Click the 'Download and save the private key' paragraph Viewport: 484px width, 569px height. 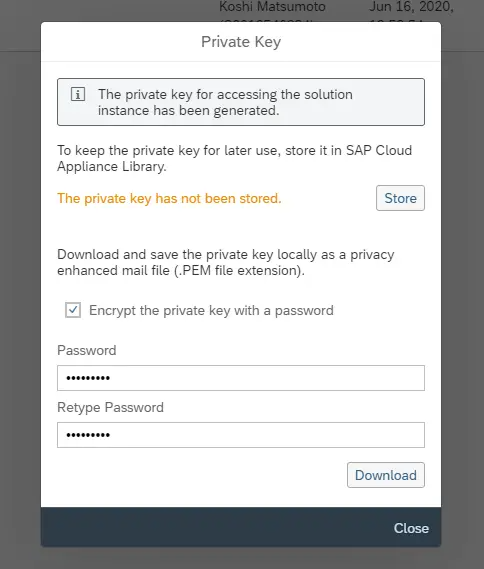(x=226, y=262)
